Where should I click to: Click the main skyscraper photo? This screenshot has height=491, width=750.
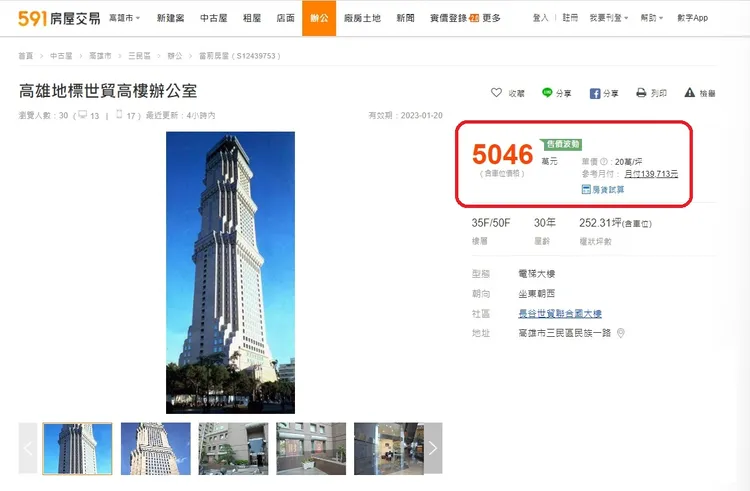click(231, 273)
